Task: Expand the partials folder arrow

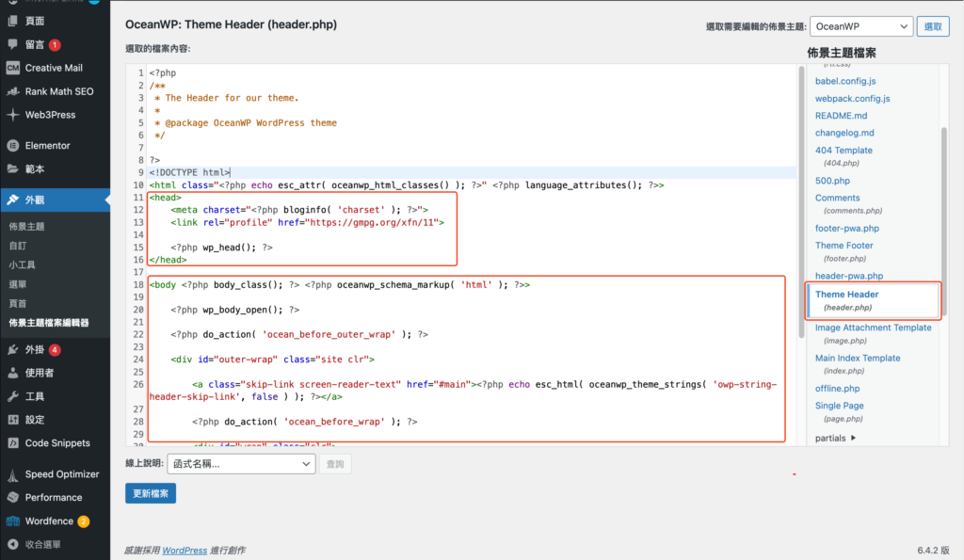Action: point(853,438)
